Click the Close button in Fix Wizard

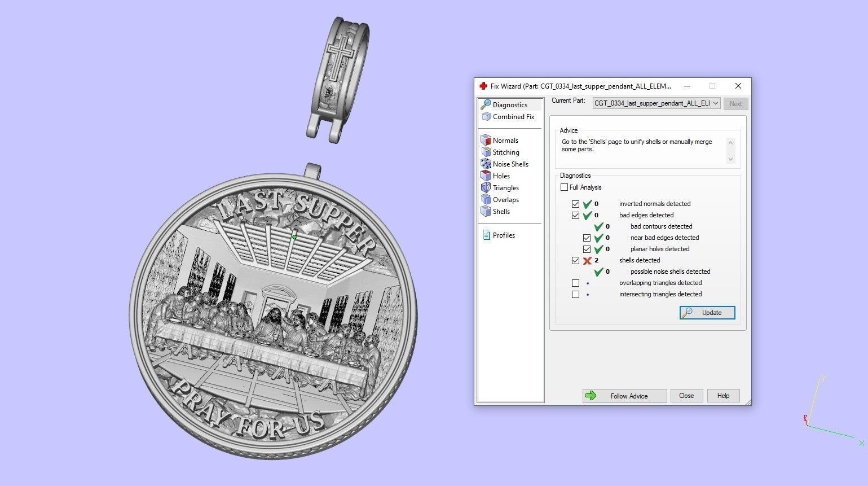pos(686,396)
